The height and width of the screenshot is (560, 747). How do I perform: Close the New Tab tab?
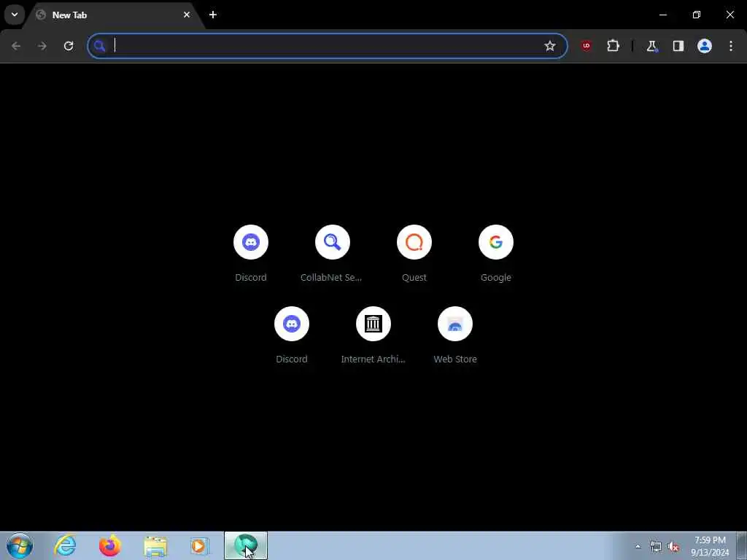pyautogui.click(x=187, y=15)
